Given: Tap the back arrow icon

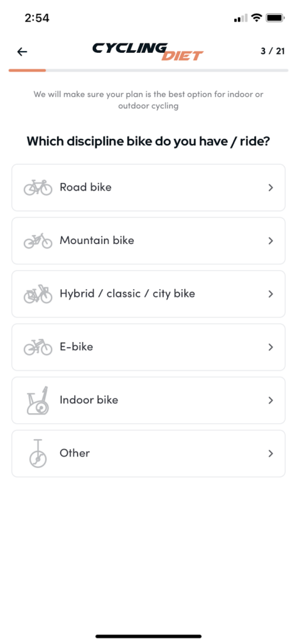Looking at the screenshot, I should tap(22, 52).
